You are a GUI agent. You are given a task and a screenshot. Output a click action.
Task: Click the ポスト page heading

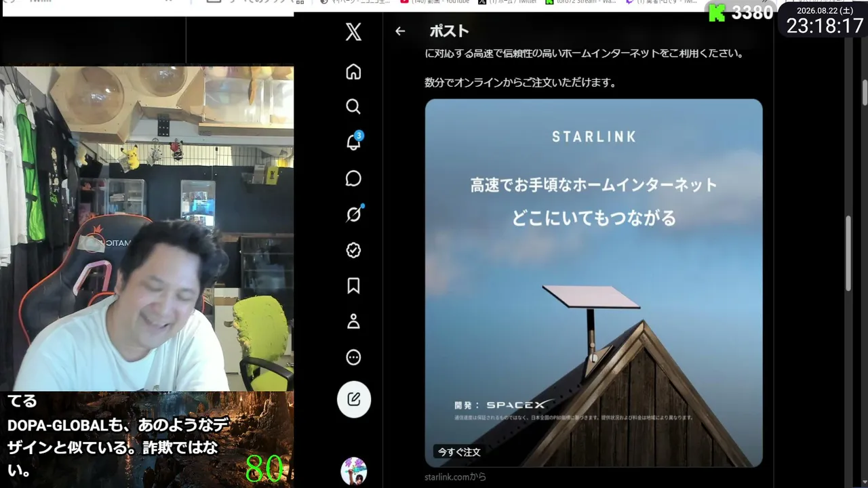click(x=449, y=31)
